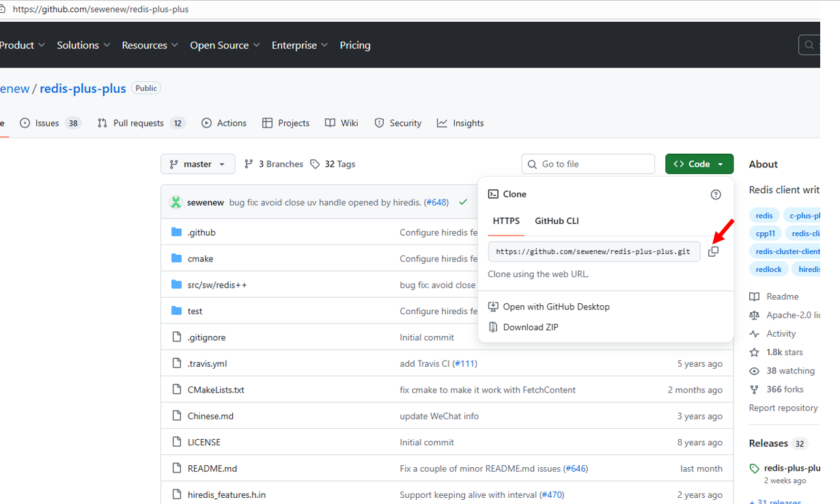Click the .github folder icon
This screenshot has height=504, width=840.
click(x=177, y=232)
